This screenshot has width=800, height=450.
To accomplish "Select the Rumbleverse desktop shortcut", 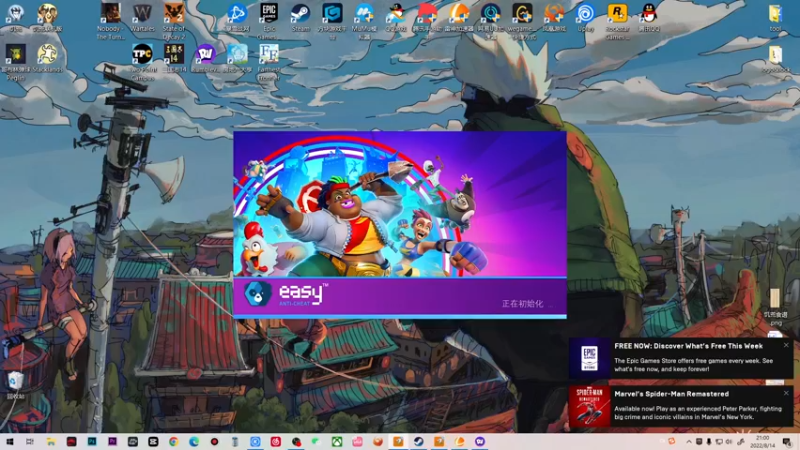I will (206, 58).
